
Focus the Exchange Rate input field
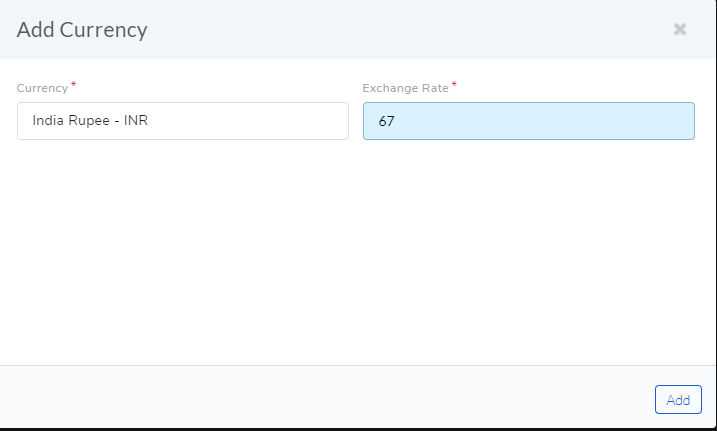coord(529,121)
